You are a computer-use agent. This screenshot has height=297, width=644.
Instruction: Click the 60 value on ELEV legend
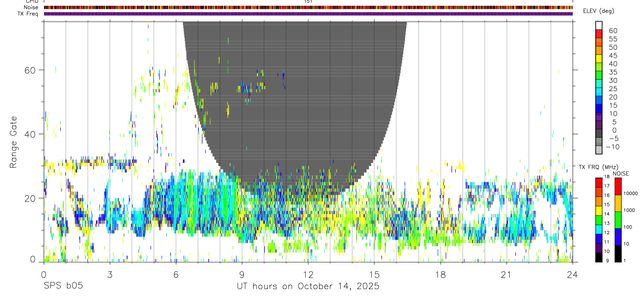[613, 30]
